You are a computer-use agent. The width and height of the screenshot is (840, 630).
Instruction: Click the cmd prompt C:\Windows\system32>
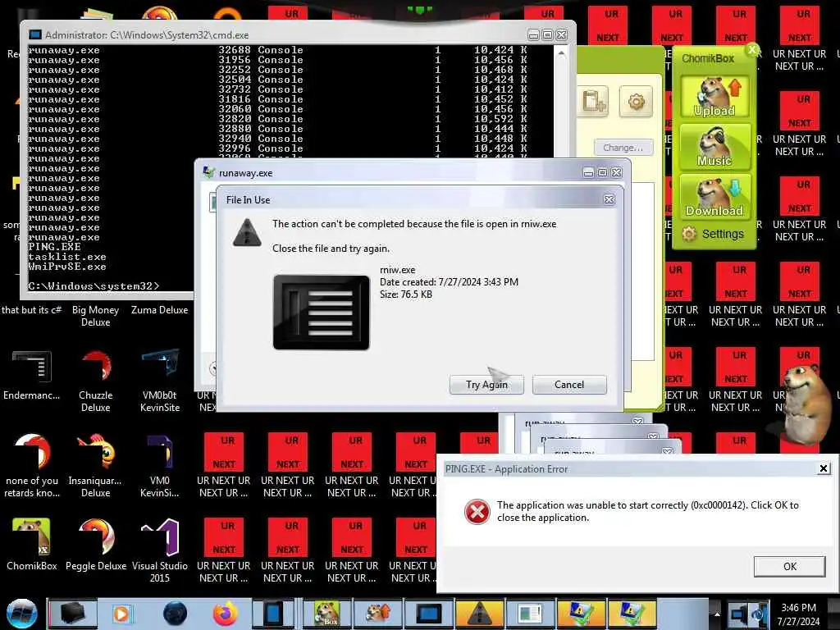[x=94, y=286]
